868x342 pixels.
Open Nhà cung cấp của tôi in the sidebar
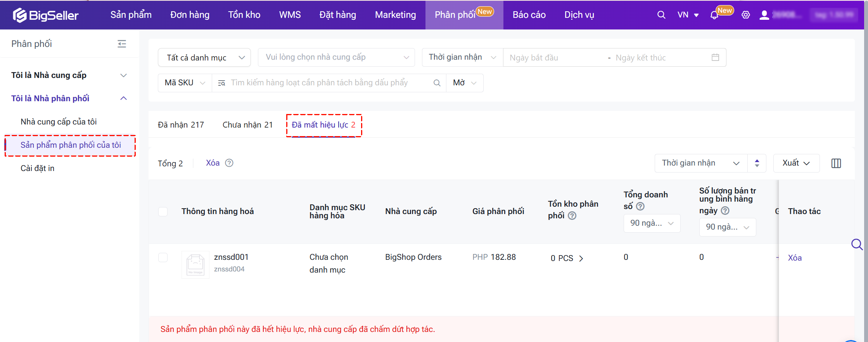[59, 122]
